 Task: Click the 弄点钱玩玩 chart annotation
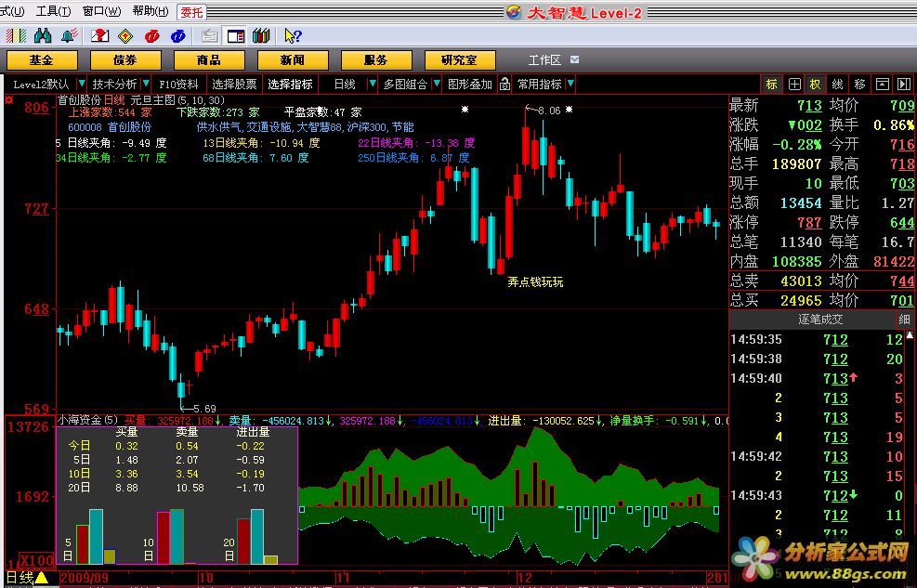click(x=535, y=281)
